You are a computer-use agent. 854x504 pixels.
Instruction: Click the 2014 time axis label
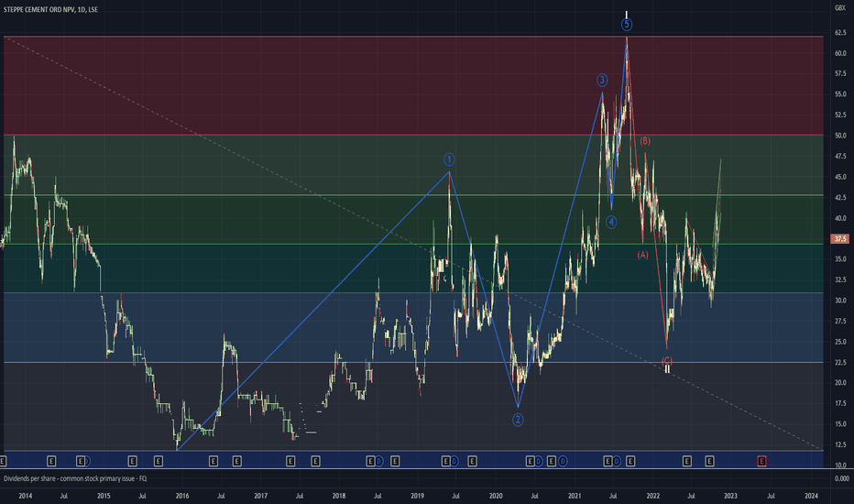coord(25,496)
